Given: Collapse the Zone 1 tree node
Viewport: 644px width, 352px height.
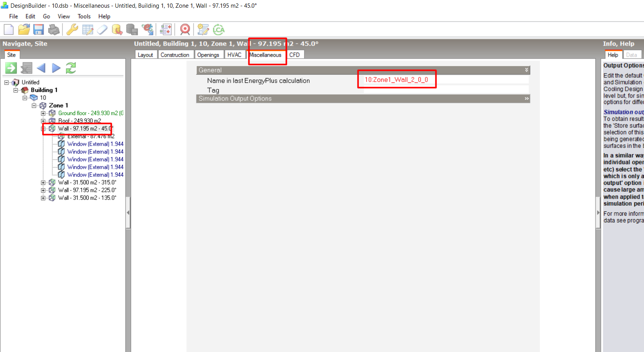Looking at the screenshot, I should (x=34, y=106).
